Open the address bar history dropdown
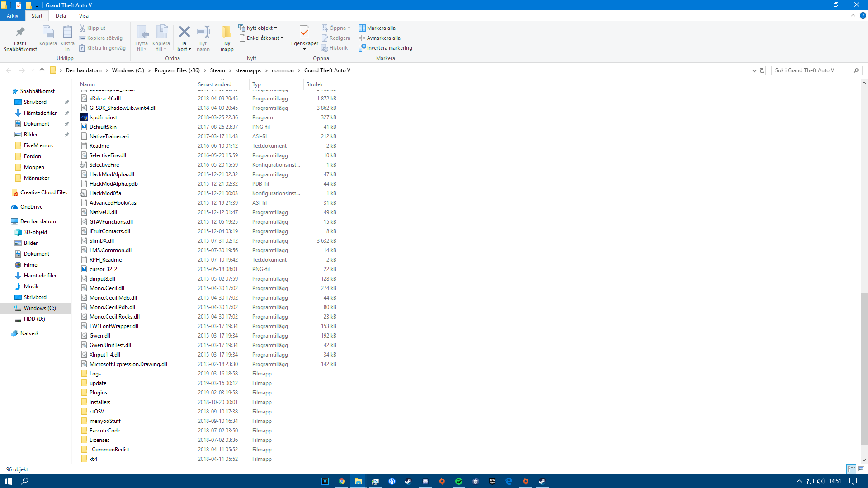 click(x=754, y=70)
